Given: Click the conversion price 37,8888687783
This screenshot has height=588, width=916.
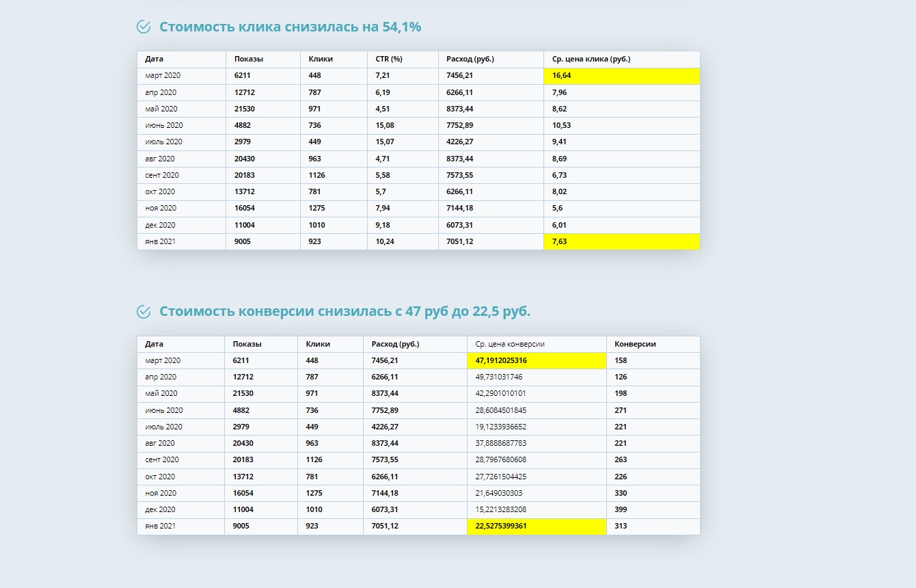Looking at the screenshot, I should pos(501,443).
